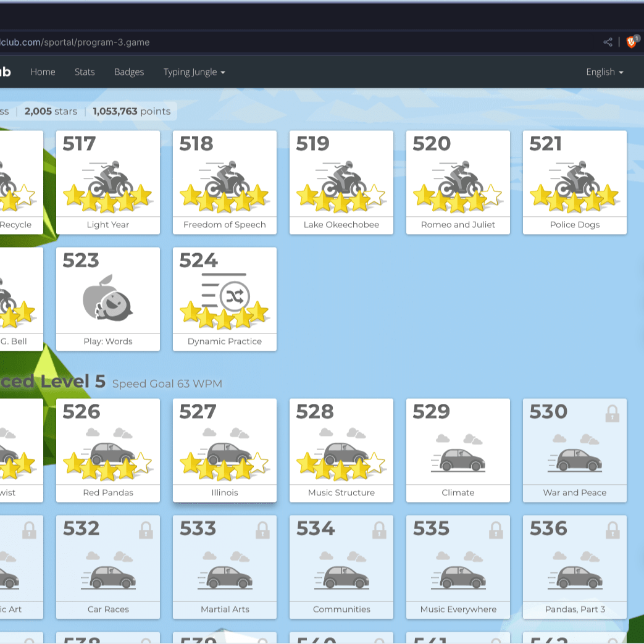The height and width of the screenshot is (644, 644).
Task: Click the lock icon on lesson 530
Action: (x=613, y=414)
